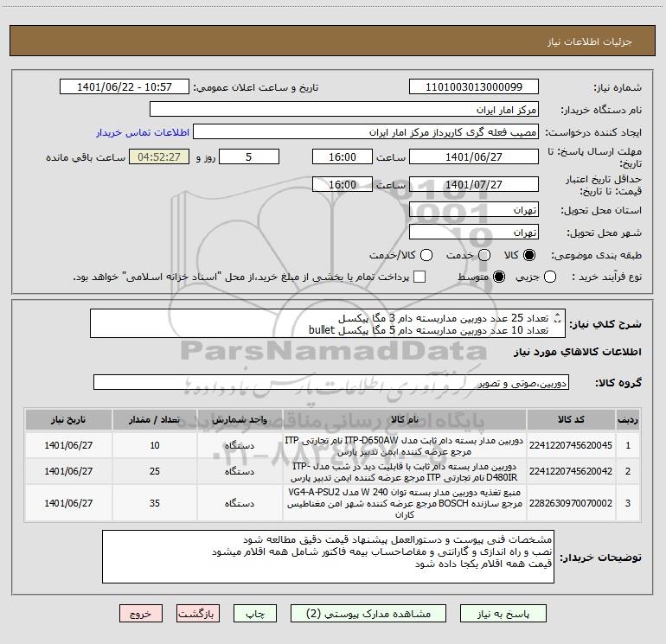Screen dimensions: 666x644
Task: Toggle the اسناد خزانه اسلامی payment checkbox
Action: click(x=419, y=277)
